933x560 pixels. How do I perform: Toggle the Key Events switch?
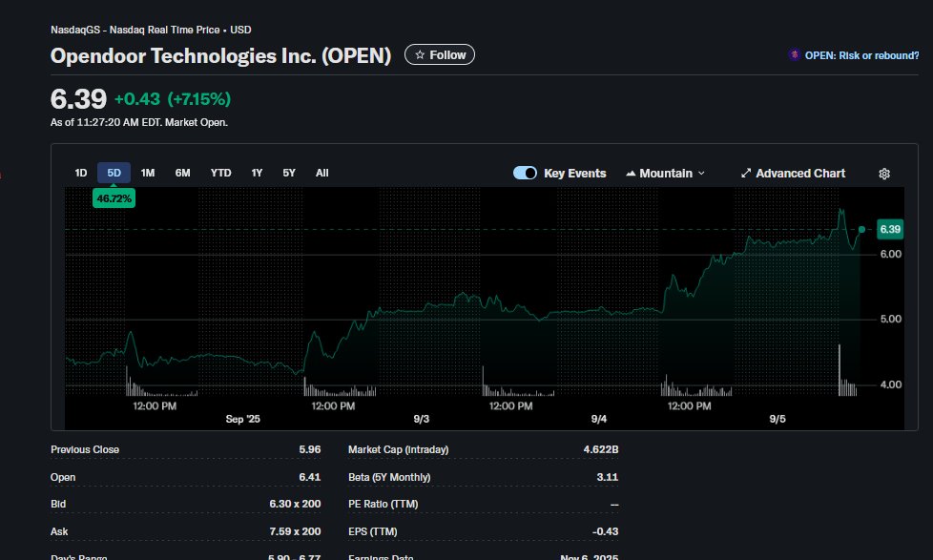(525, 174)
